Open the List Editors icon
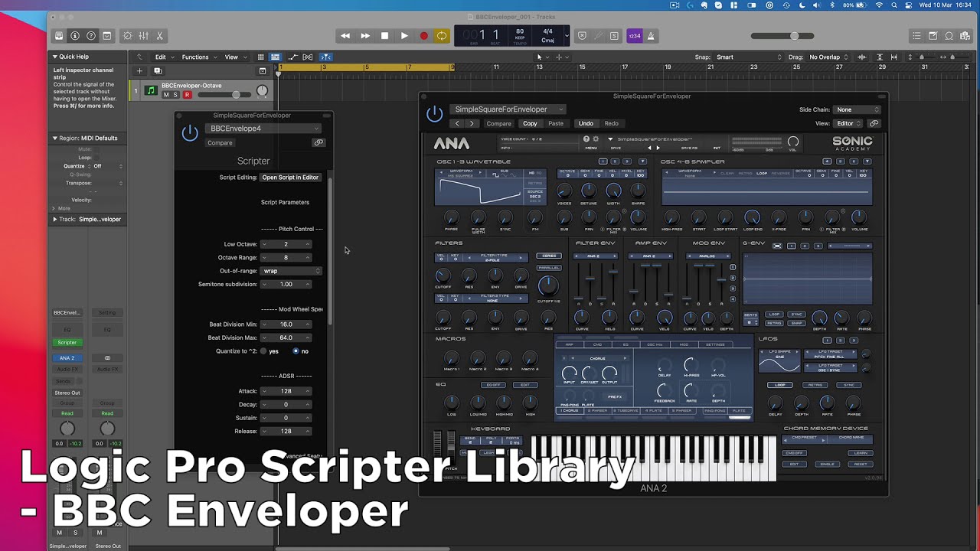Viewport: 980px width, 551px height. pyautogui.click(x=916, y=36)
